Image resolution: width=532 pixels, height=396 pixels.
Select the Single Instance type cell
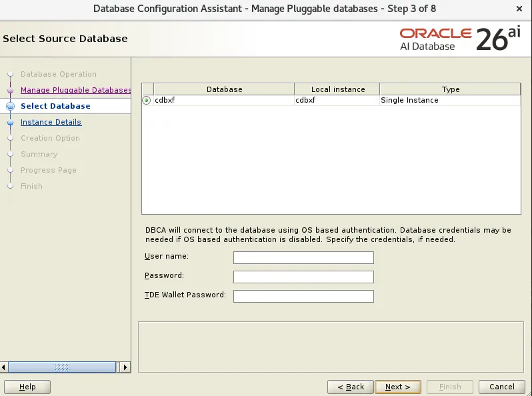[x=450, y=100]
